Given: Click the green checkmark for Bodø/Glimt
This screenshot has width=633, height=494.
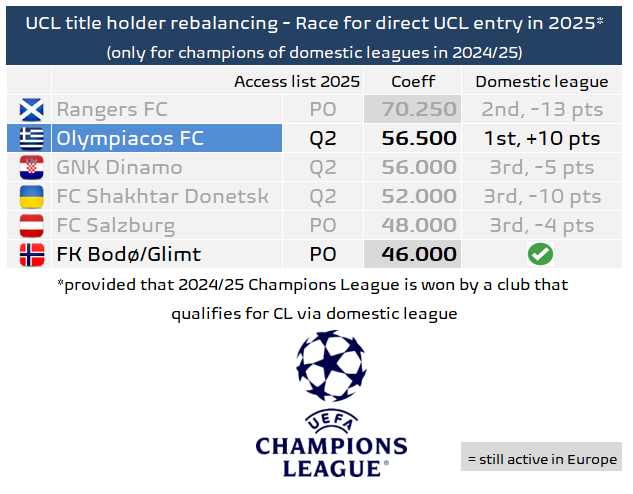Looking at the screenshot, I should (x=541, y=254).
